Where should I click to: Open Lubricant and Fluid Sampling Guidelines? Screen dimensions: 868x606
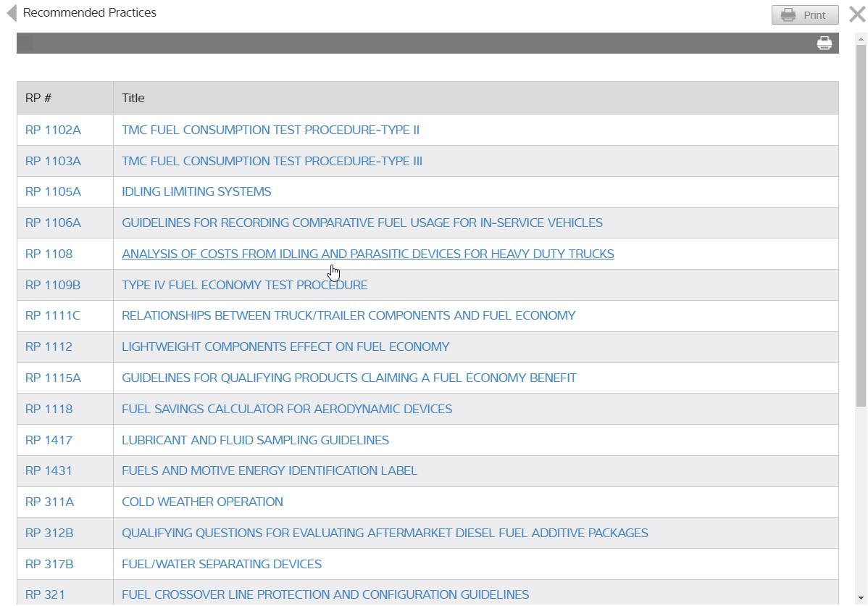coord(255,441)
